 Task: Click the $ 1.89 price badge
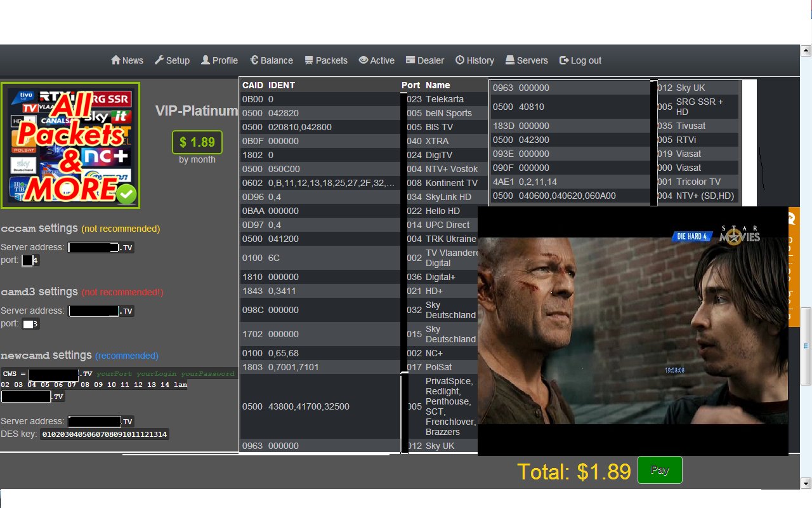pos(197,142)
